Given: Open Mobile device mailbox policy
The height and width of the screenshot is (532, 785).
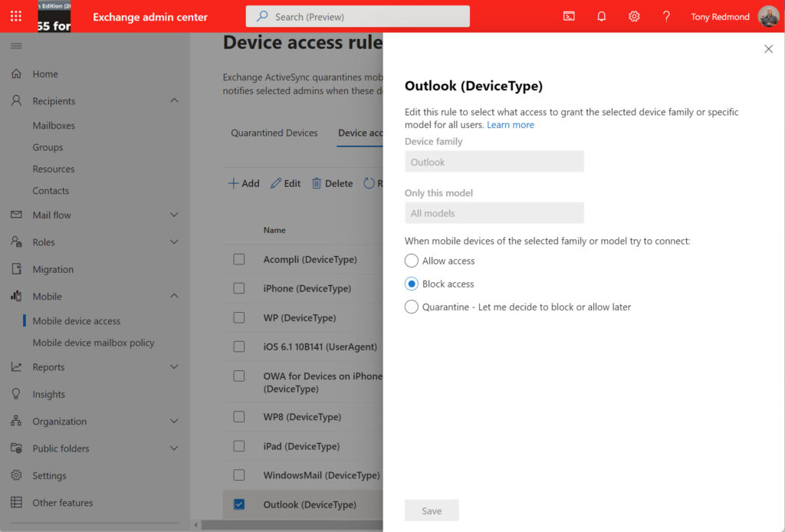Looking at the screenshot, I should click(93, 343).
